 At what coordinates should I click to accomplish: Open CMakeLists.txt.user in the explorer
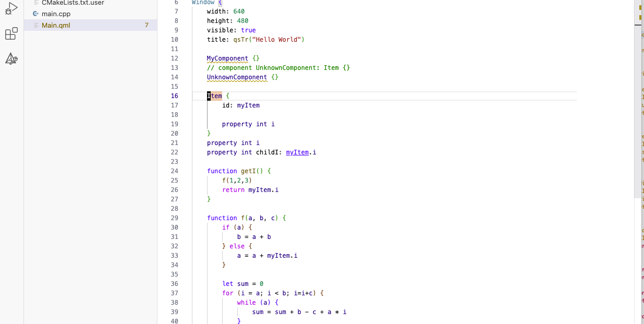pos(72,3)
